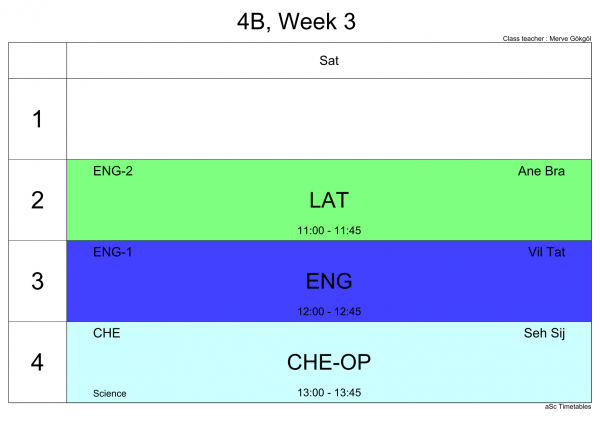This screenshot has width=600, height=424.
Task: Open the CHE-OP lesson card
Action: (329, 362)
